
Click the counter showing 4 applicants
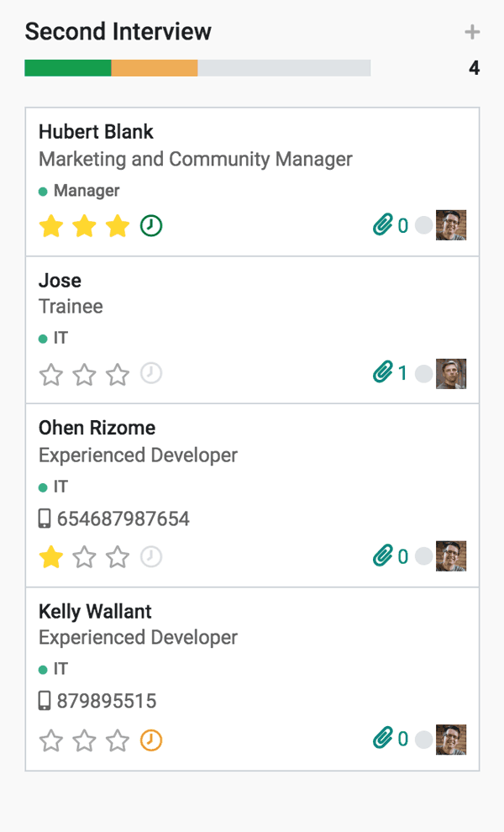click(x=475, y=67)
